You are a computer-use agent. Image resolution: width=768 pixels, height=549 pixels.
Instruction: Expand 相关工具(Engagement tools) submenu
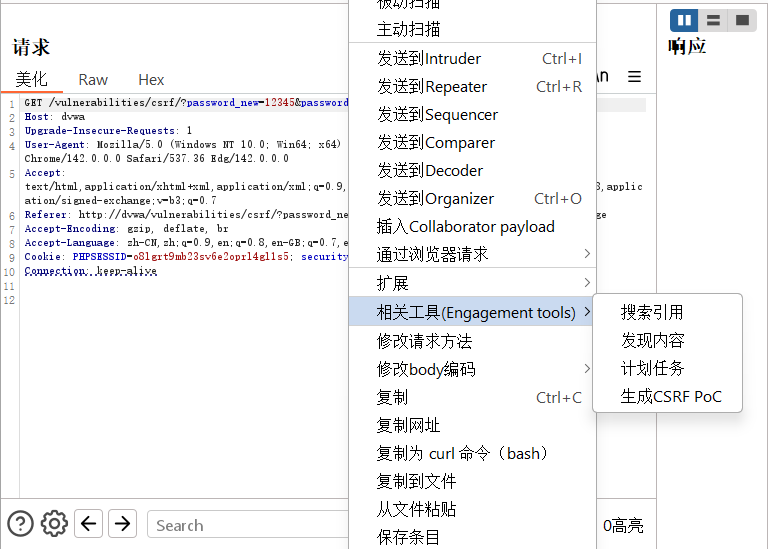[x=472, y=312]
